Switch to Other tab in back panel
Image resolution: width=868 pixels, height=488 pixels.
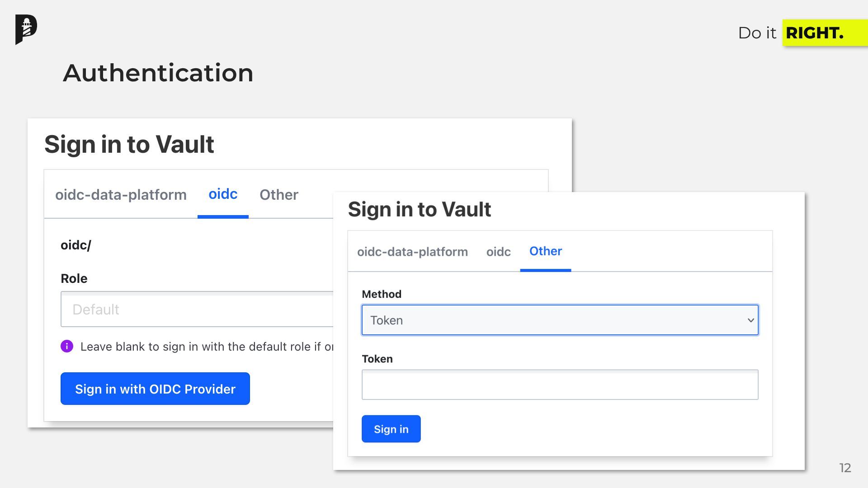[x=278, y=195]
